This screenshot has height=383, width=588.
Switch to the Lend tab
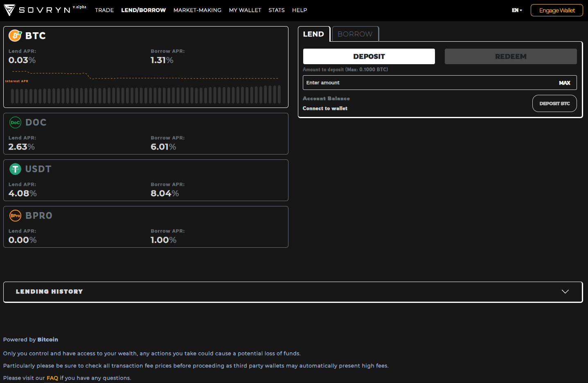[x=314, y=34]
